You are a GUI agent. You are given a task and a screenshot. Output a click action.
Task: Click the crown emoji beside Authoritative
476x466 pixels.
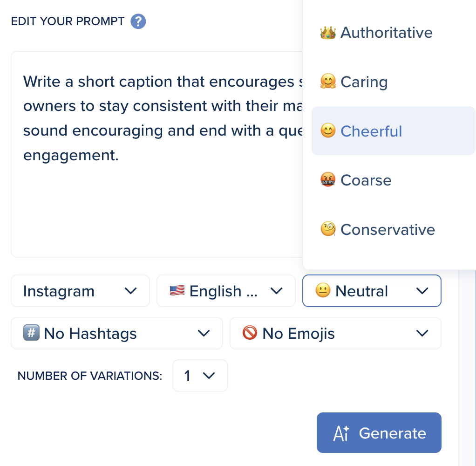(x=328, y=33)
